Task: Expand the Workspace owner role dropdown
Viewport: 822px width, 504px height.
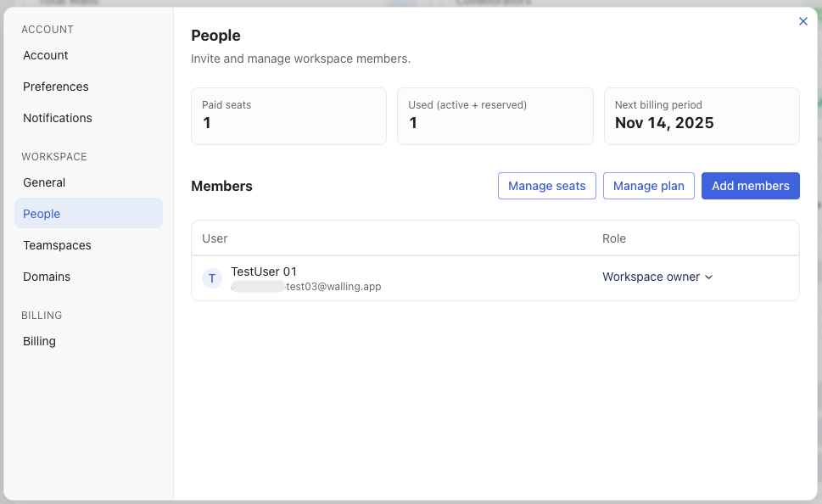Action: 657,277
